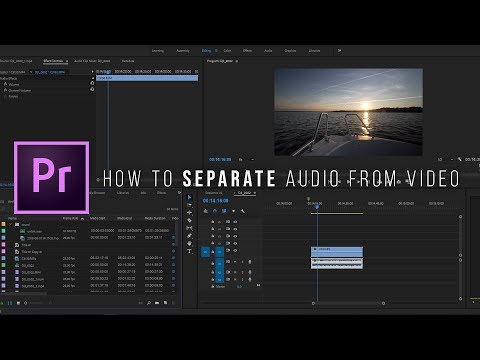480x360 pixels.
Task: Reset the Channel Volume effect
Action: click(x=92, y=89)
